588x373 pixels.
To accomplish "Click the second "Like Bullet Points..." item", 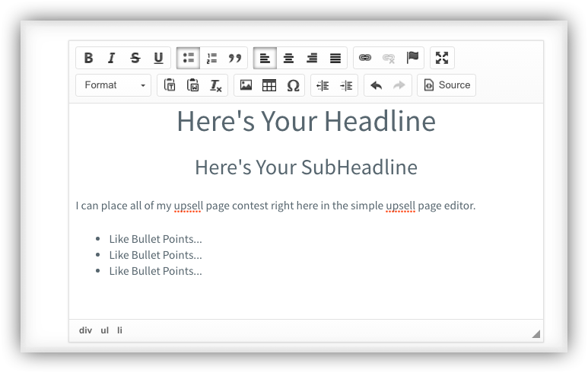I will coord(156,255).
